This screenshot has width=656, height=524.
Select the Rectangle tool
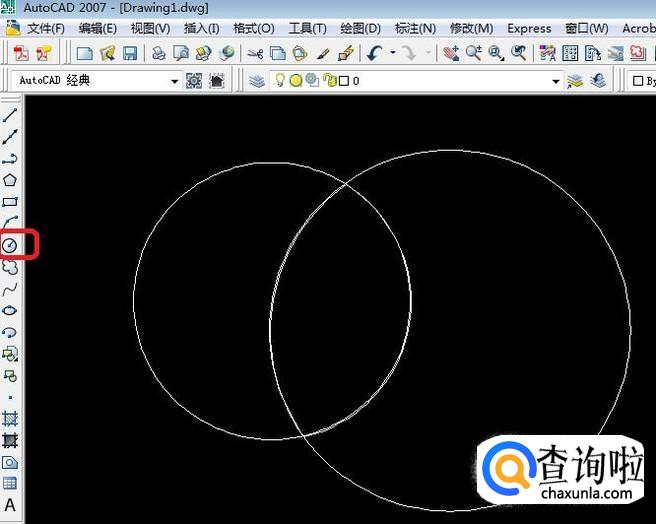[10, 202]
